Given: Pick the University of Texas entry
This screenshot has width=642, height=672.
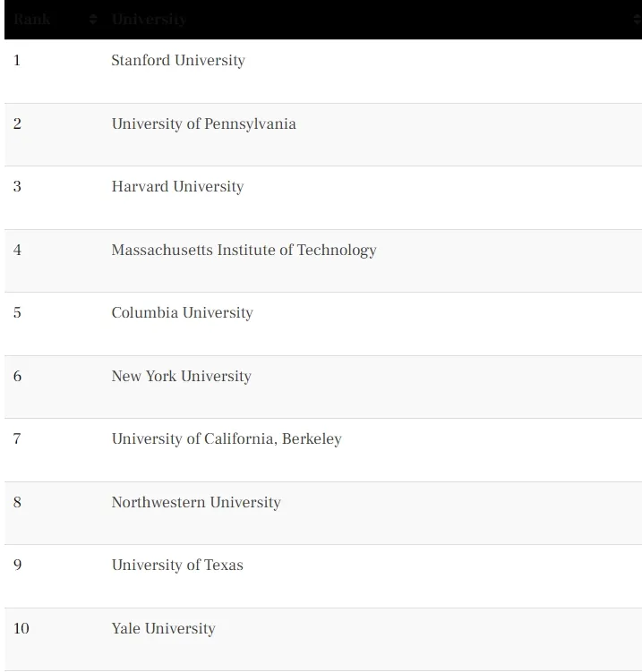Looking at the screenshot, I should click(x=177, y=565).
